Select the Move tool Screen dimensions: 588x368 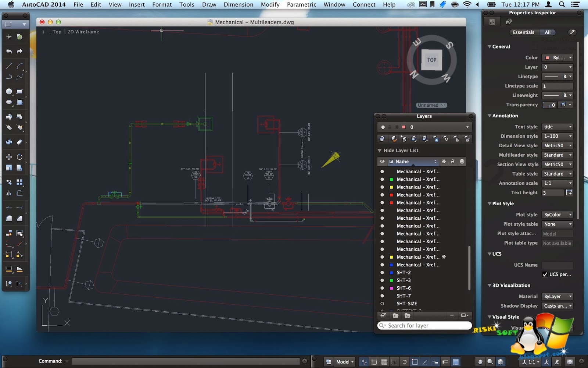(x=9, y=157)
